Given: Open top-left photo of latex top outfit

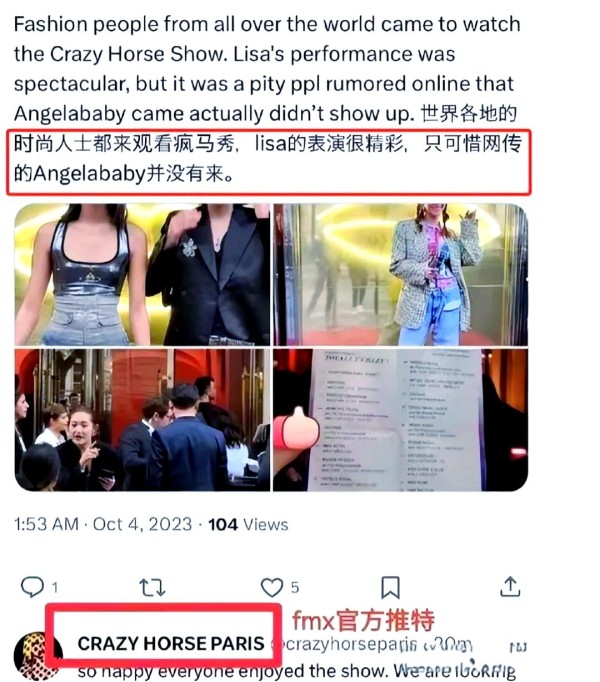Looking at the screenshot, I should 142,275.
